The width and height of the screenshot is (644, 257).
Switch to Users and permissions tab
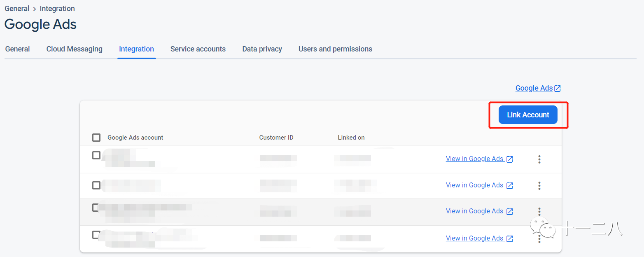click(335, 49)
